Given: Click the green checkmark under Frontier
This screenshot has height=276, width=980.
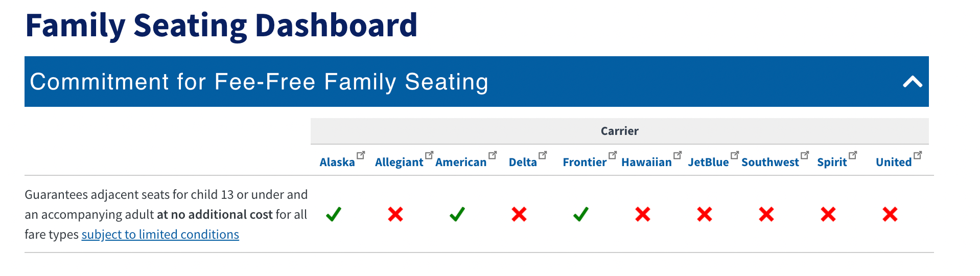Looking at the screenshot, I should point(581,214).
